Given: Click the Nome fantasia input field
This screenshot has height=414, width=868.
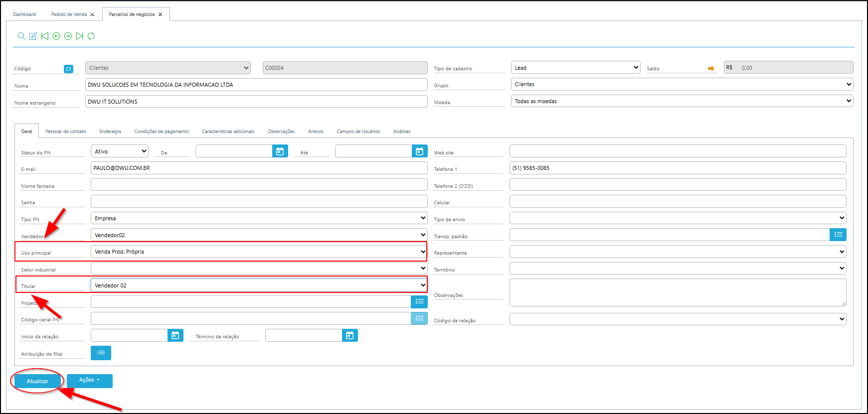Looking at the screenshot, I should 259,185.
